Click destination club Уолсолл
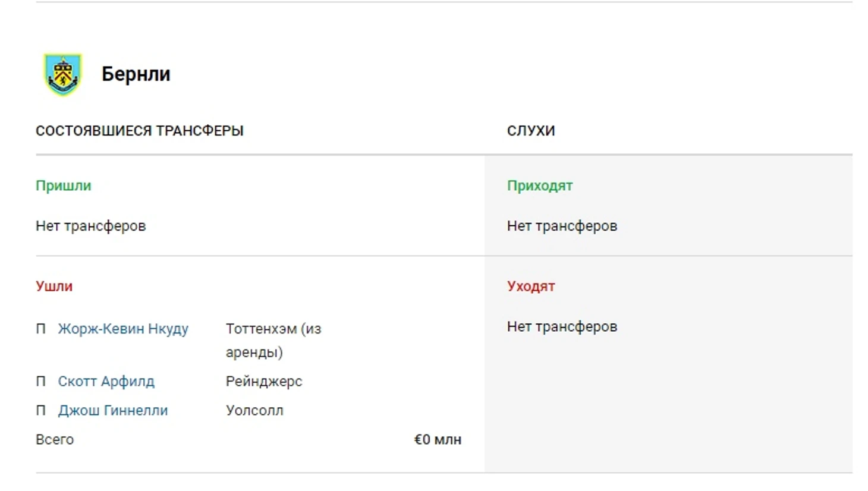Screen dimensions: 868x491 coord(254,411)
